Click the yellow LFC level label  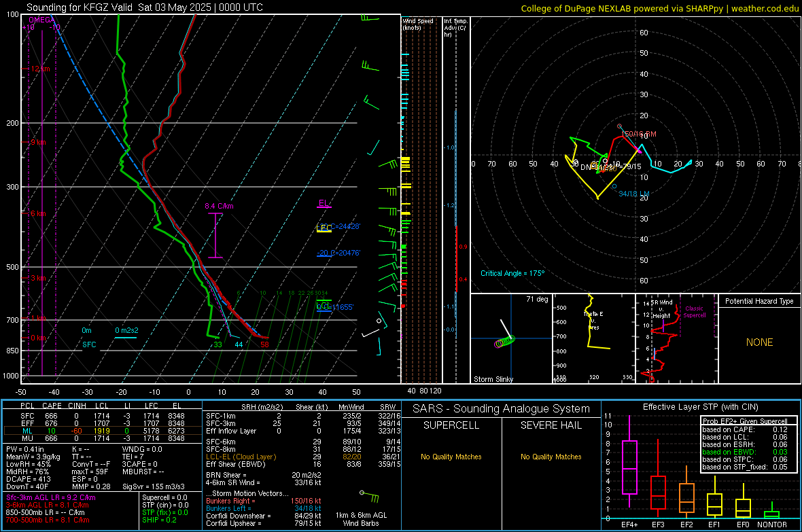[324, 228]
